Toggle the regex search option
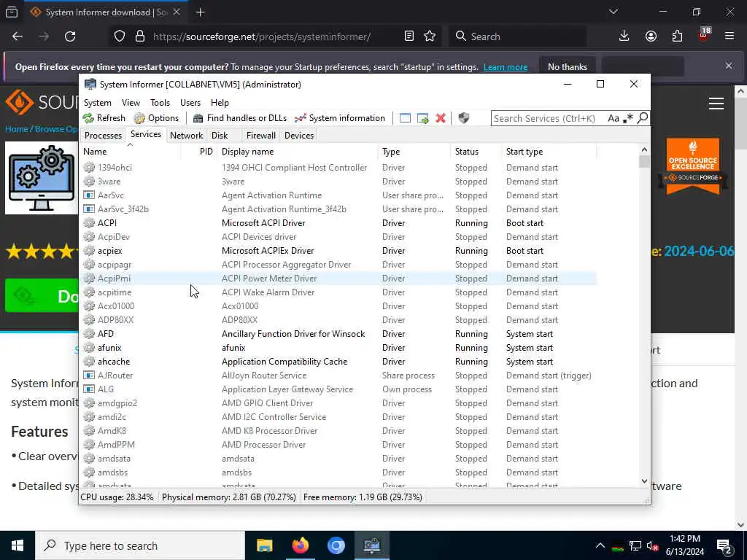 (x=628, y=118)
